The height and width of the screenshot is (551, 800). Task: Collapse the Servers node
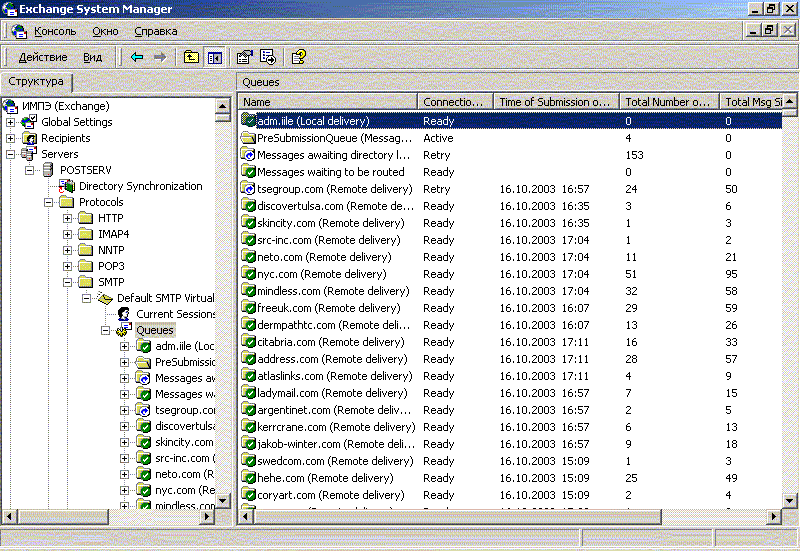tap(10, 154)
